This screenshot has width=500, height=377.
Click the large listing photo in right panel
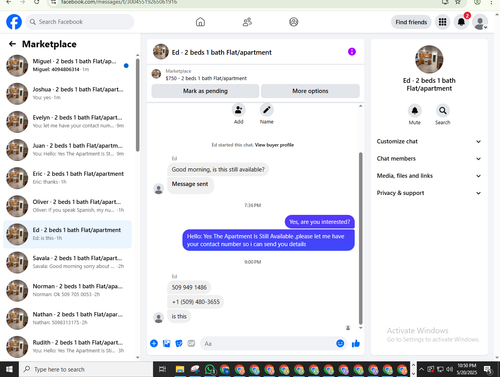pyautogui.click(x=429, y=59)
